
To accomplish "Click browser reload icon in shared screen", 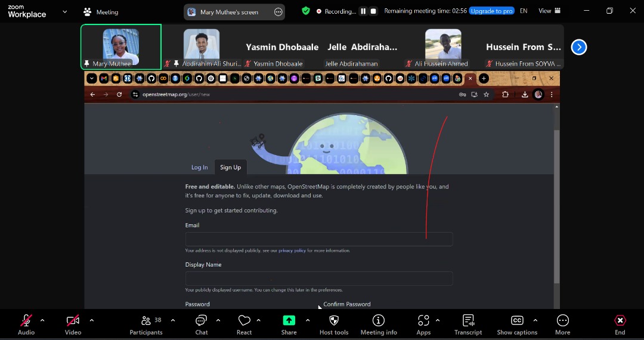I will pos(119,94).
